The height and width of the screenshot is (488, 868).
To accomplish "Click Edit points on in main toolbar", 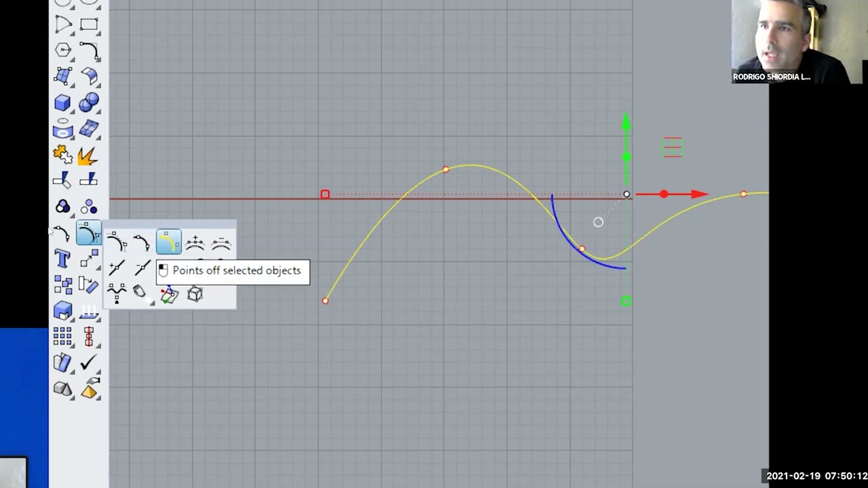I will click(63, 234).
